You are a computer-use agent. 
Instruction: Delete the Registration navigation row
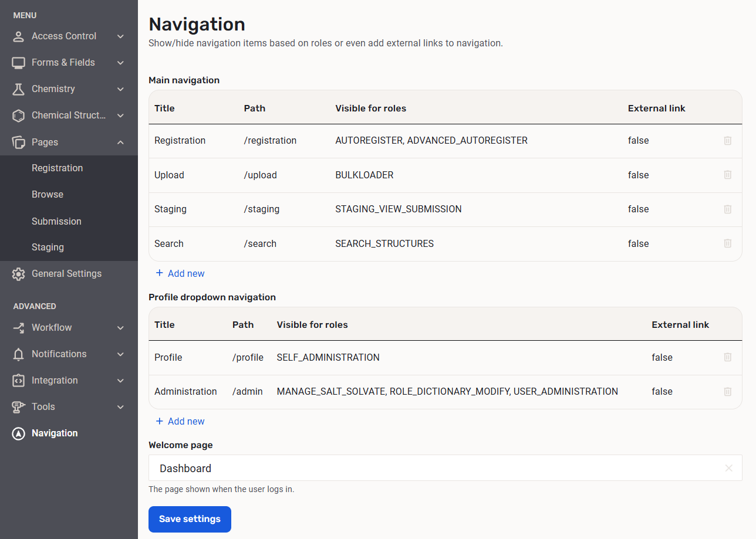(727, 141)
